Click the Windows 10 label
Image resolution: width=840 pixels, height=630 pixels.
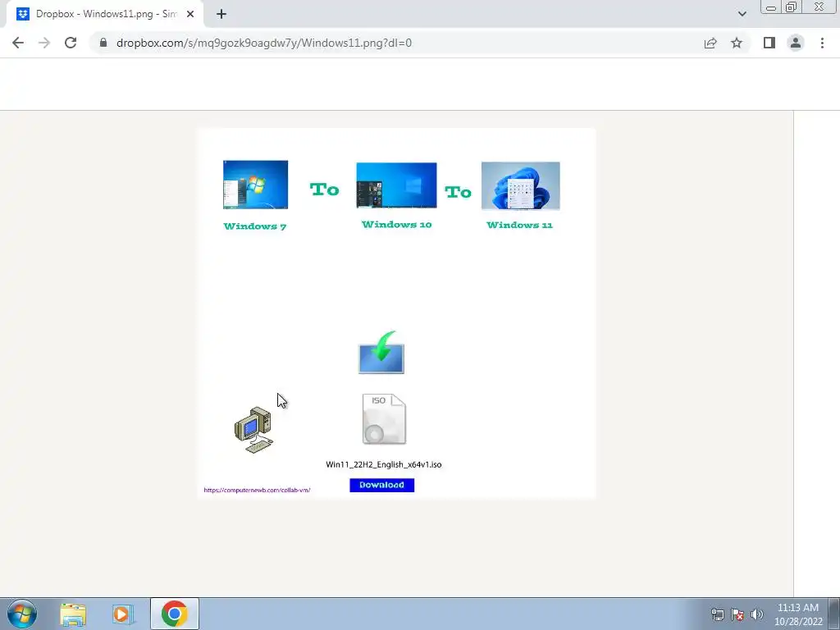pyautogui.click(x=397, y=225)
